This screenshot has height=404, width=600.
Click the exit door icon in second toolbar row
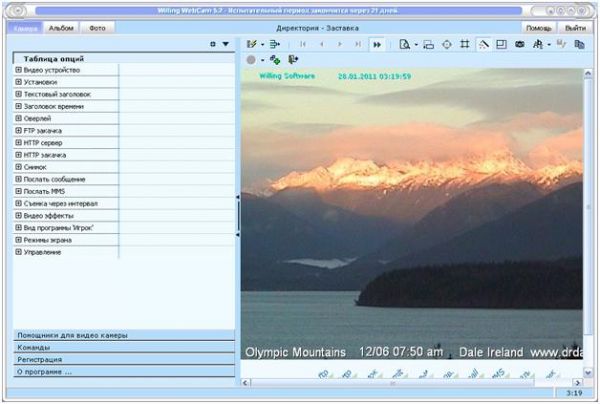click(292, 60)
